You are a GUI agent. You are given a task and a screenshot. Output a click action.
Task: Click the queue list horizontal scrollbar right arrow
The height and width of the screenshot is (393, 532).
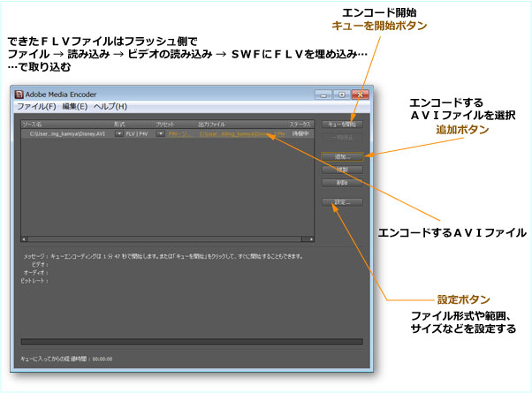(x=310, y=238)
